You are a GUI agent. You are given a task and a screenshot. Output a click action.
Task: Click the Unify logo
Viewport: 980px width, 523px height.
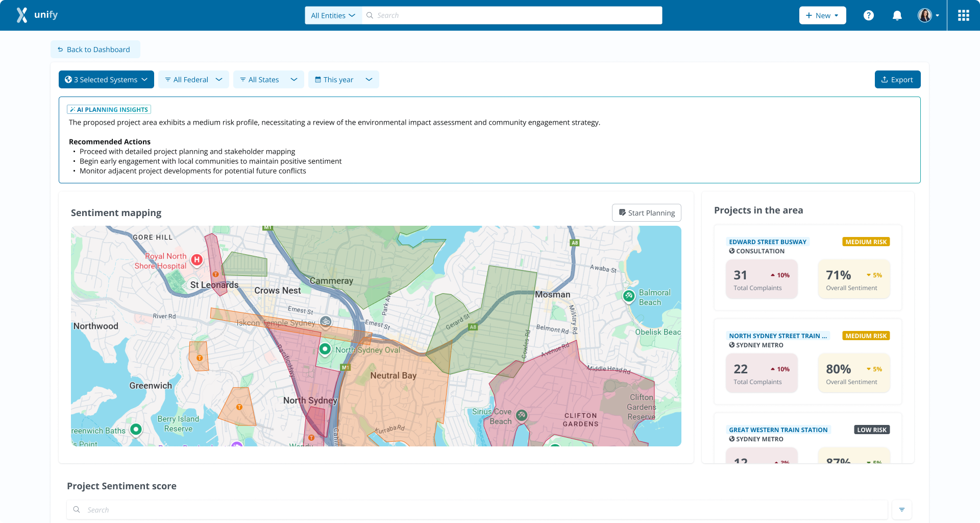[37, 15]
